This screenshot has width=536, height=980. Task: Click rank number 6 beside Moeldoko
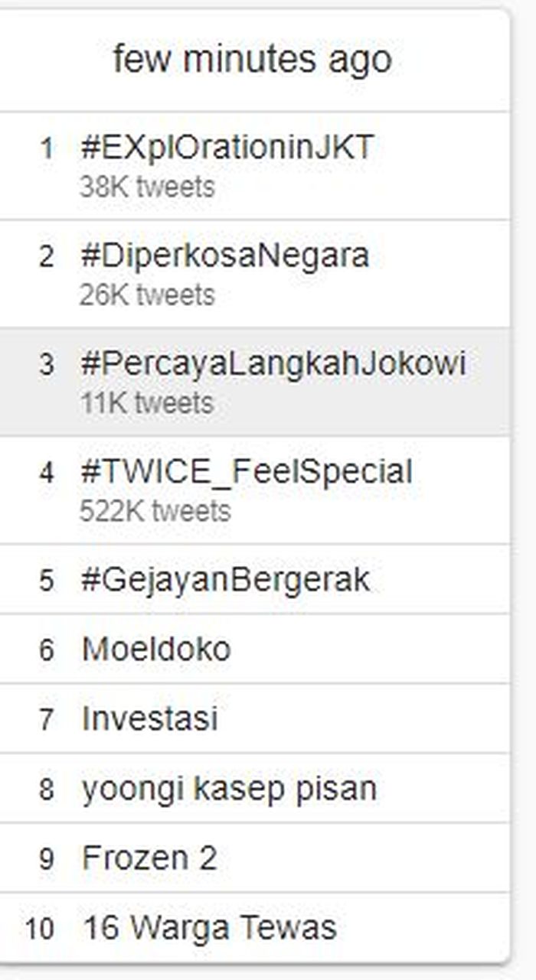(x=47, y=650)
